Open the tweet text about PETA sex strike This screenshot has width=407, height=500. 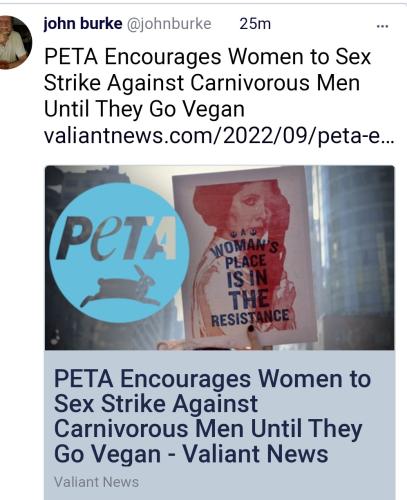[x=207, y=83]
